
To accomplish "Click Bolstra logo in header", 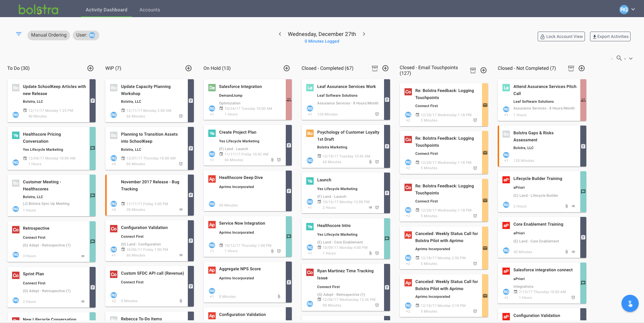I will (x=38, y=9).
